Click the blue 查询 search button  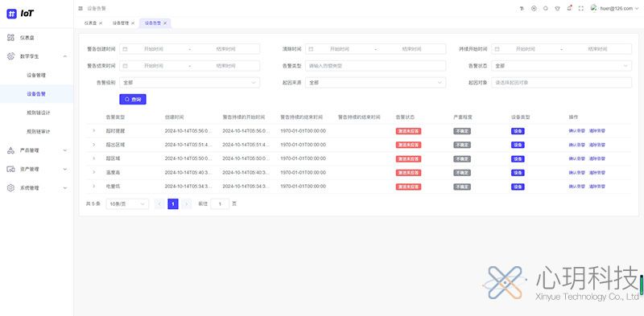click(x=133, y=100)
